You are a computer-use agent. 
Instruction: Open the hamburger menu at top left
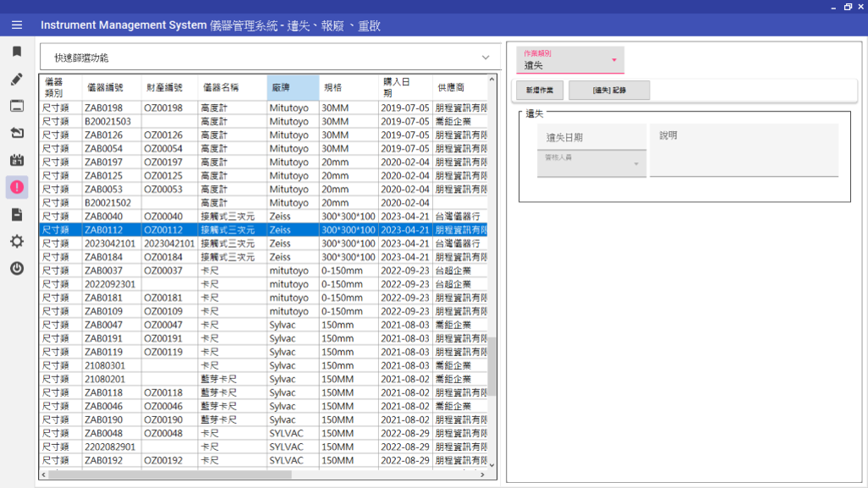pos(16,25)
